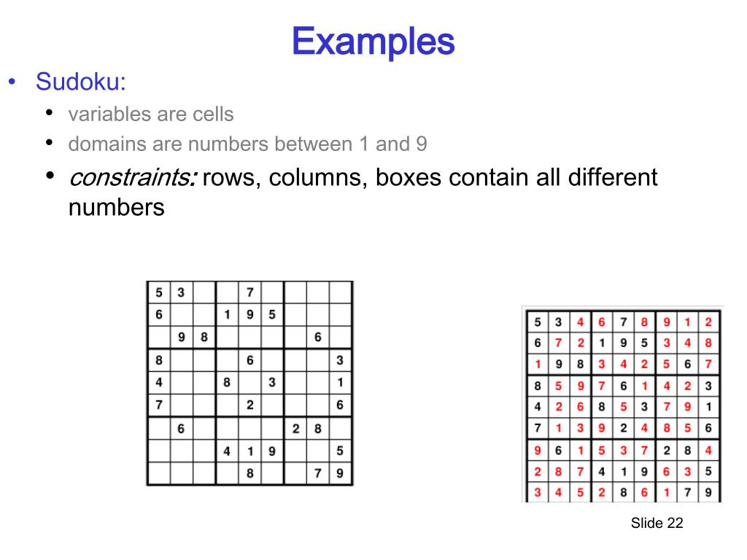
Task: Click the blue bullet beside Sudoku
Action: click(12, 82)
